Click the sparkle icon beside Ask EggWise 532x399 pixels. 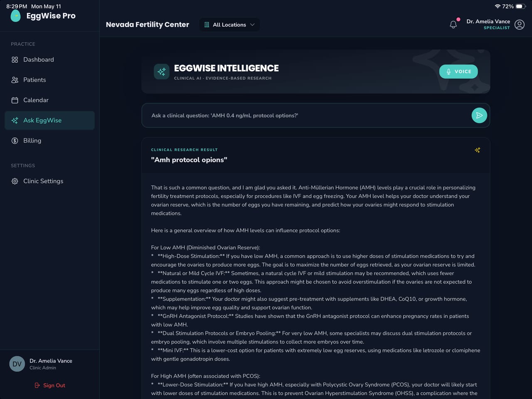pos(15,121)
